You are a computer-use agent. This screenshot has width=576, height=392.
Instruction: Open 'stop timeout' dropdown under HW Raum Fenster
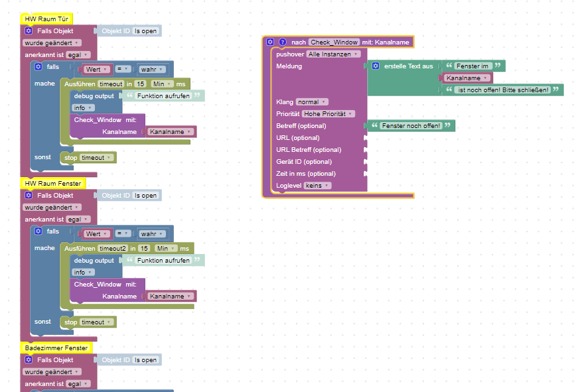pyautogui.click(x=96, y=322)
